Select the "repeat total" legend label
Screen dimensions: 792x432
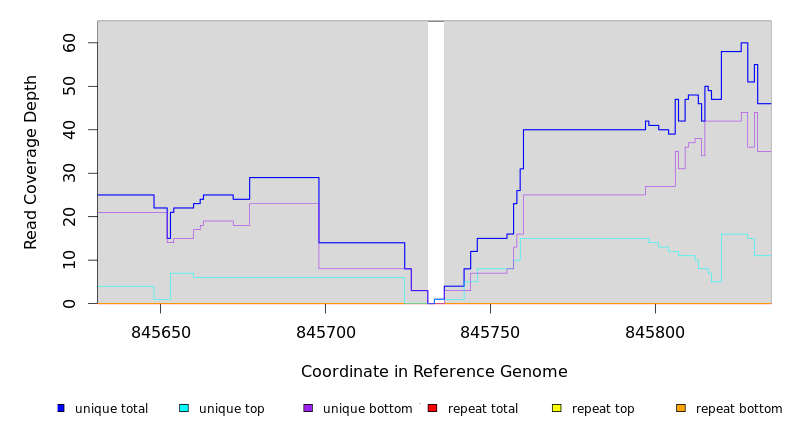pyautogui.click(x=483, y=409)
